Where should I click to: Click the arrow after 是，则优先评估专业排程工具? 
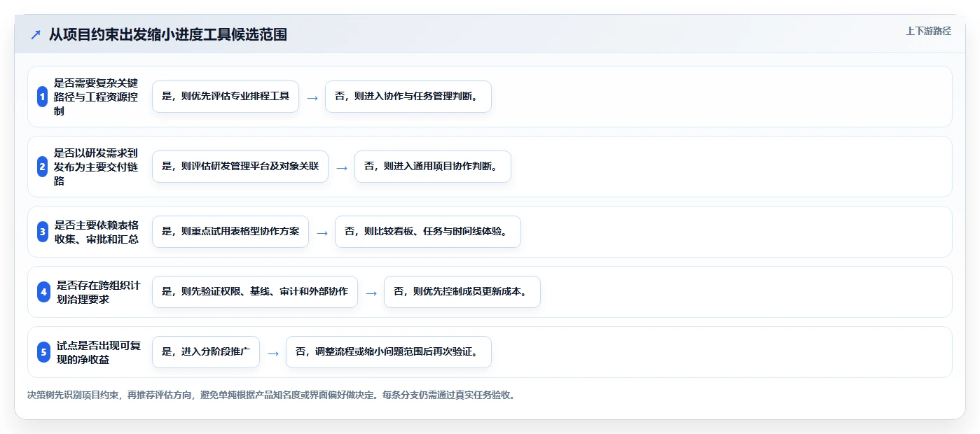(x=312, y=98)
